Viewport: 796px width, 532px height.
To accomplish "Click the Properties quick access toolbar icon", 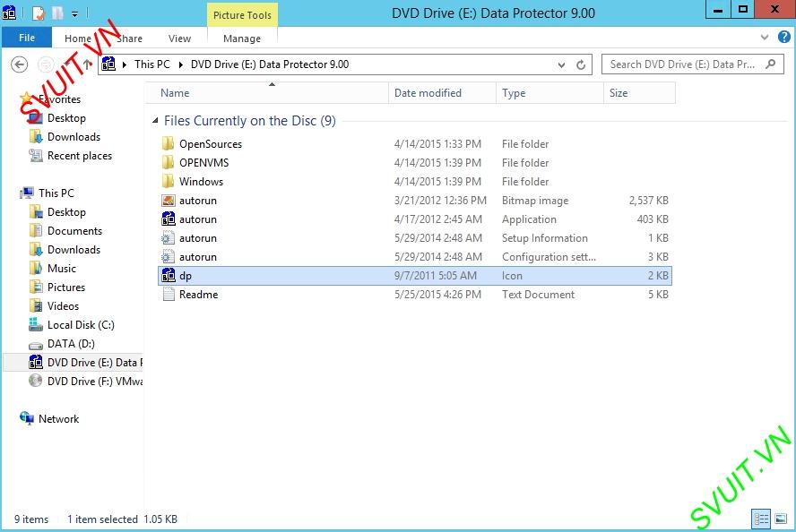I will pos(39,13).
